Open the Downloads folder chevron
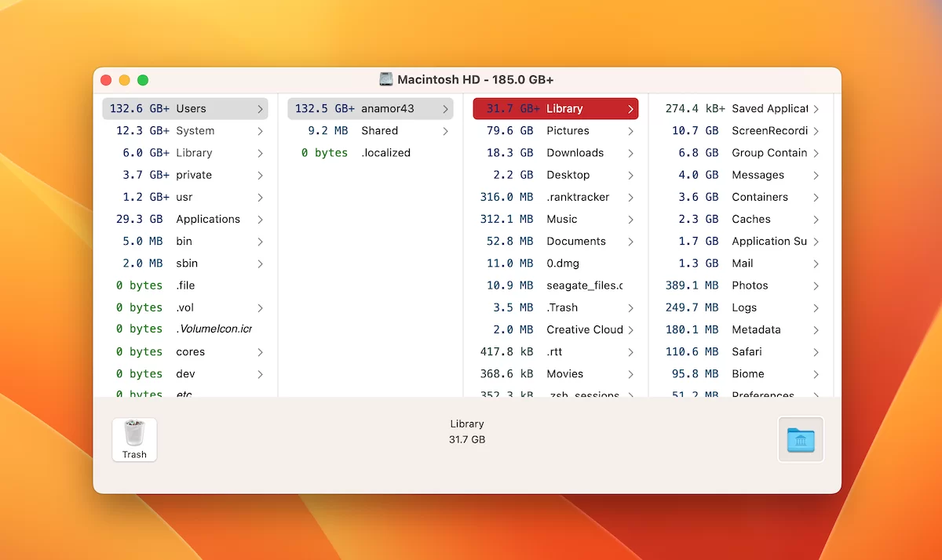The height and width of the screenshot is (560, 942). pos(630,153)
